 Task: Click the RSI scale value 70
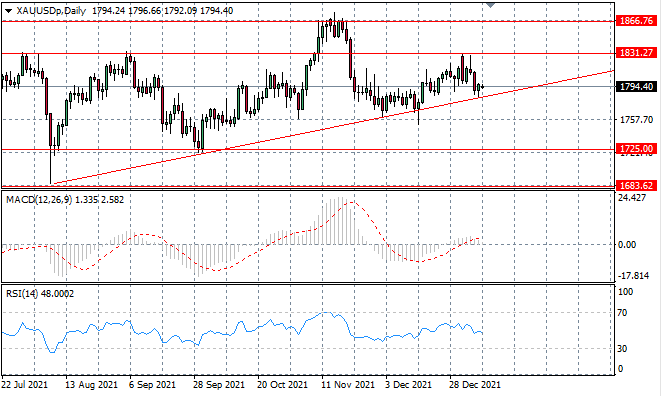pyautogui.click(x=622, y=313)
